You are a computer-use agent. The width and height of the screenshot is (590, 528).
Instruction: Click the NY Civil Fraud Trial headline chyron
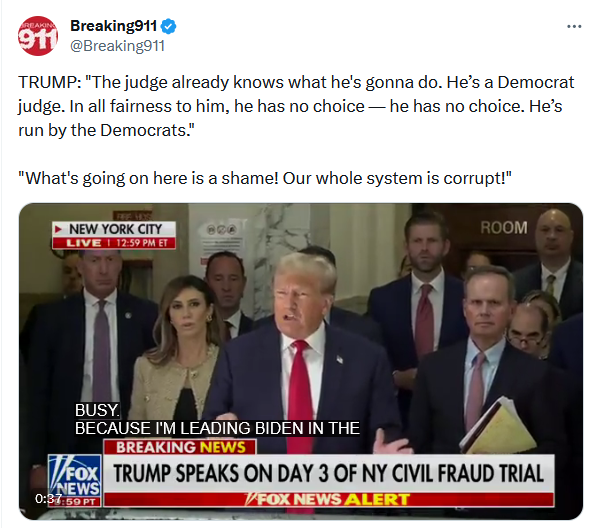(x=328, y=473)
